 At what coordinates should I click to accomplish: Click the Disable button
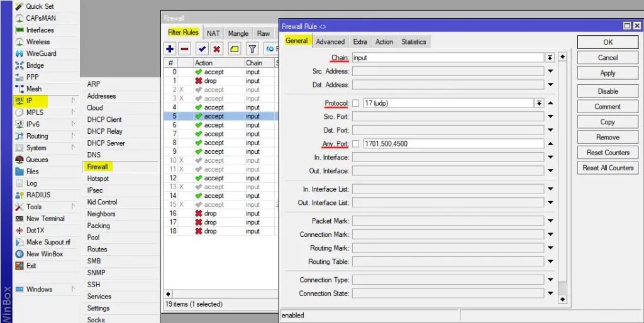click(608, 91)
